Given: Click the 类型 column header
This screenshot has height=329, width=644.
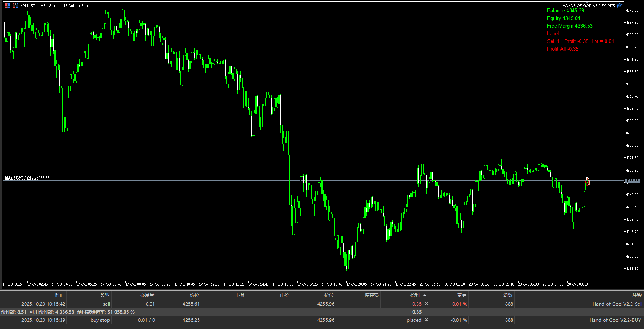Looking at the screenshot, I should pos(104,295).
